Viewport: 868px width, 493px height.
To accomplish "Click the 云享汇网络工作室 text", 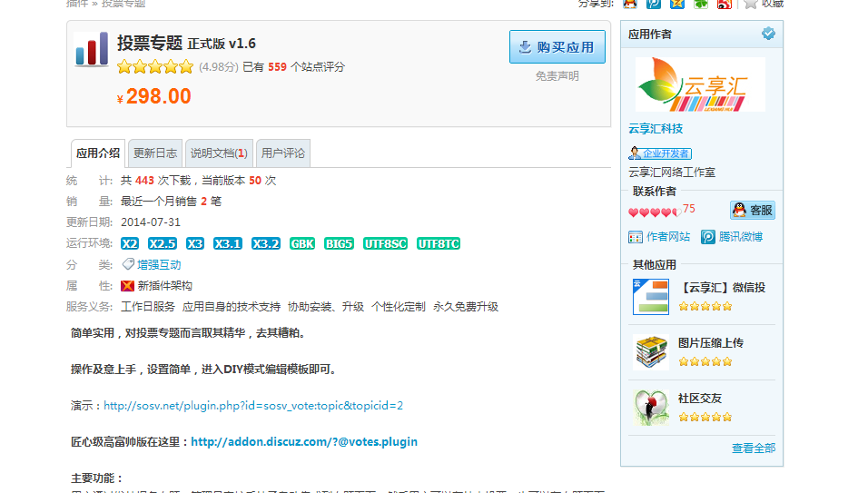I will (672, 173).
